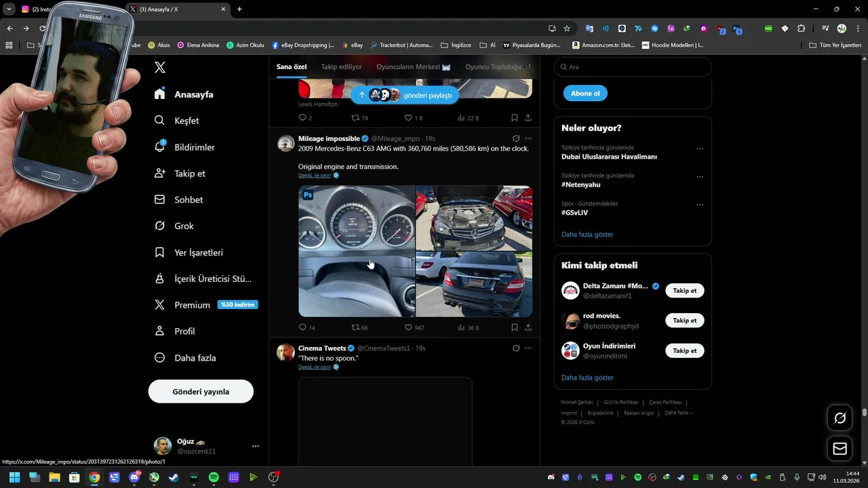Open Cinema Tweets profile name

coord(322,348)
